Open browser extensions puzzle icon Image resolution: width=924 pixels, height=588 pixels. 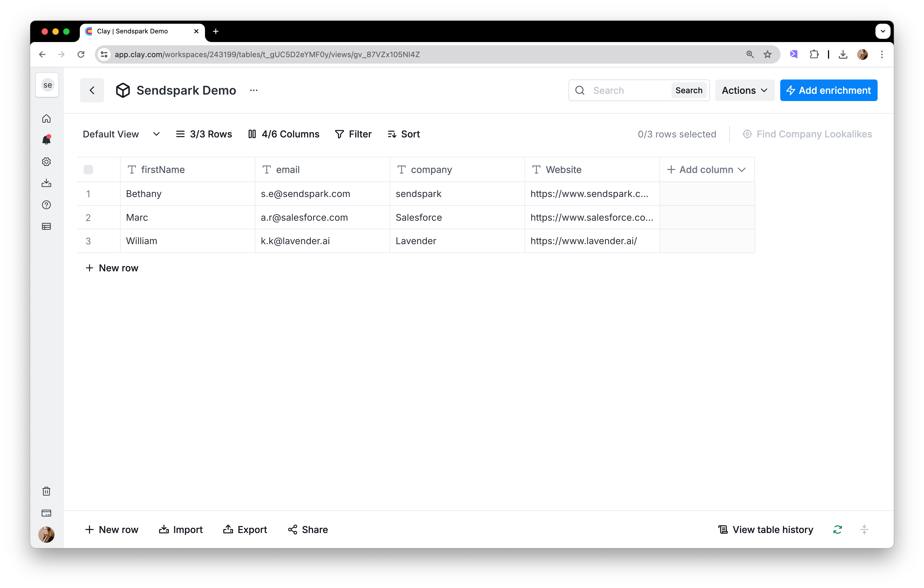tap(813, 54)
